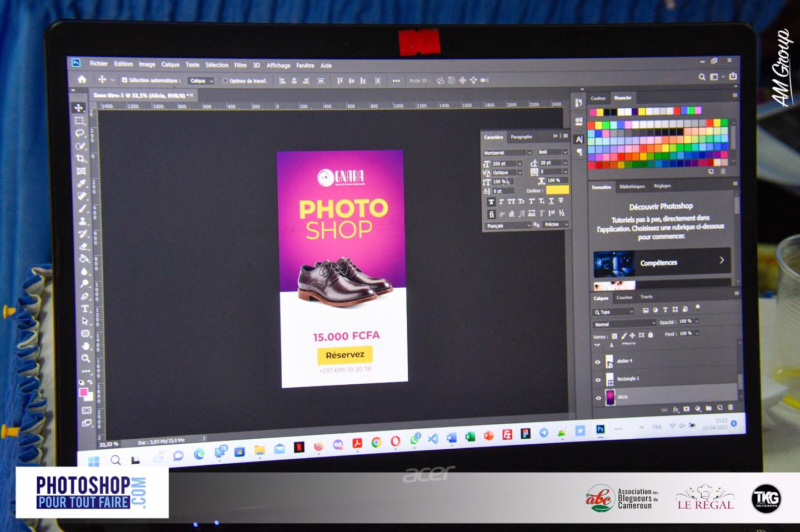Select the Eraser tool
The image size is (800, 532).
[83, 246]
